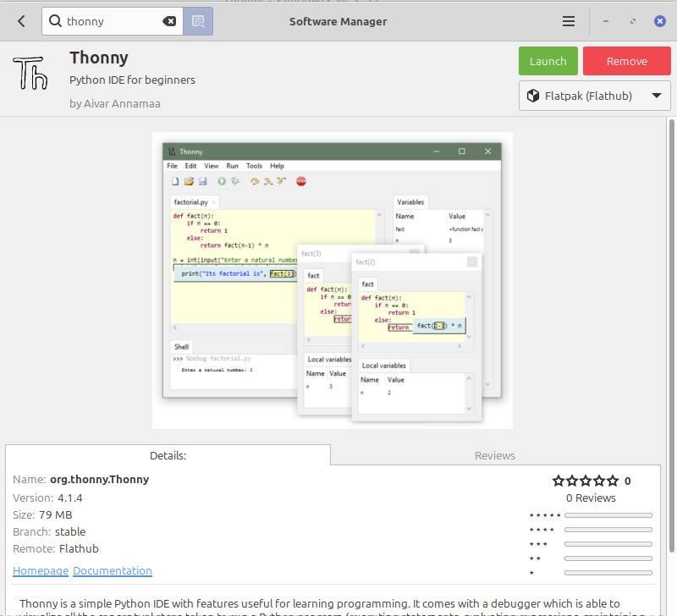
Task: Click the three-star rating bar
Action: coord(608,544)
